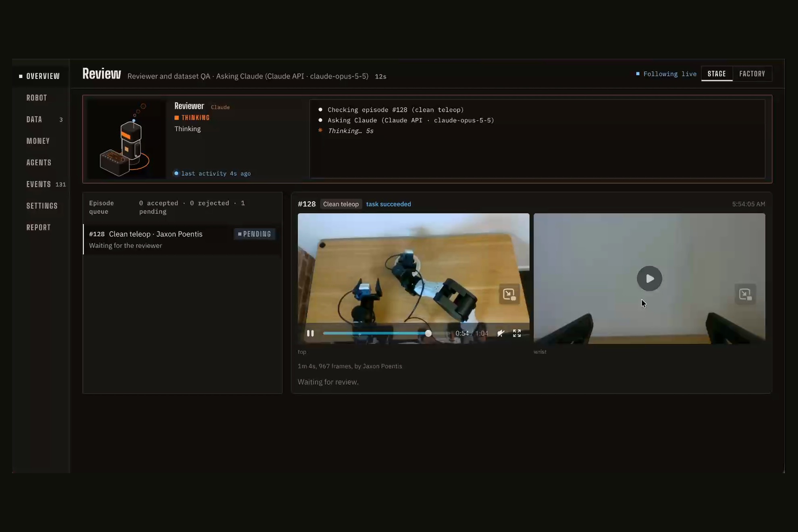Select episode #128 Clean teleop in queue
This screenshot has width=798, height=532.
click(182, 239)
